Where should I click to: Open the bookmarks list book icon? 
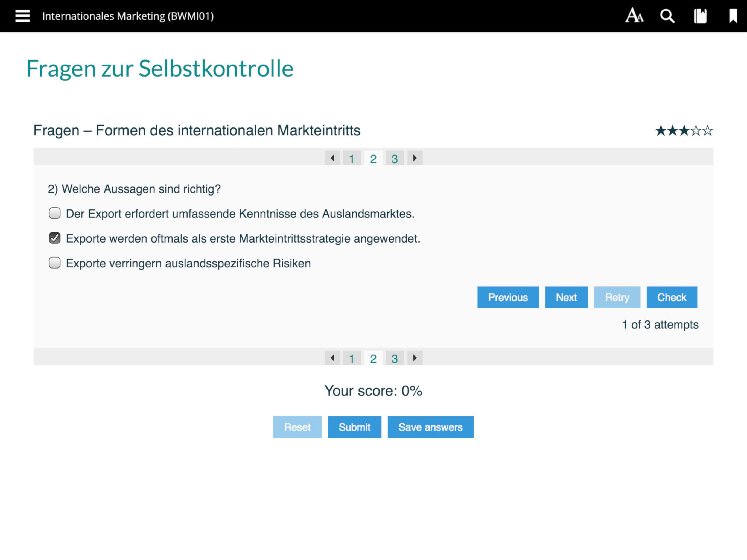(x=700, y=16)
